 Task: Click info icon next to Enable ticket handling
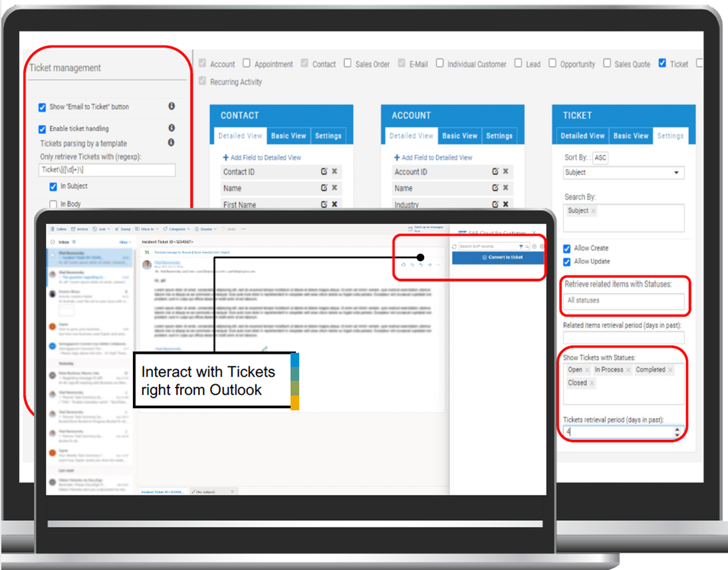pos(171,128)
